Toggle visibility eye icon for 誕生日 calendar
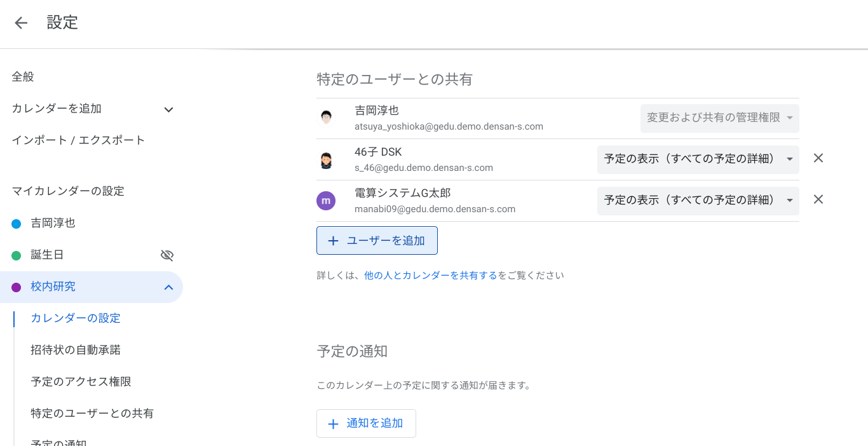868x446 pixels. [x=167, y=255]
